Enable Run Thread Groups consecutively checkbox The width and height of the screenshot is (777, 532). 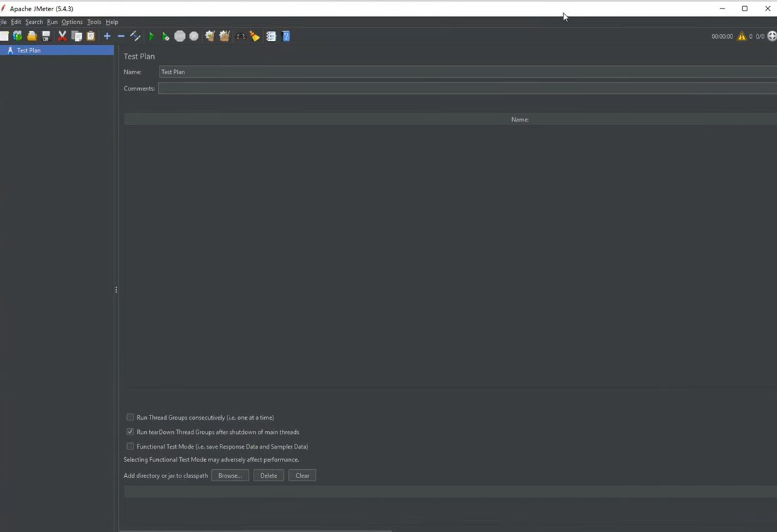coord(131,418)
